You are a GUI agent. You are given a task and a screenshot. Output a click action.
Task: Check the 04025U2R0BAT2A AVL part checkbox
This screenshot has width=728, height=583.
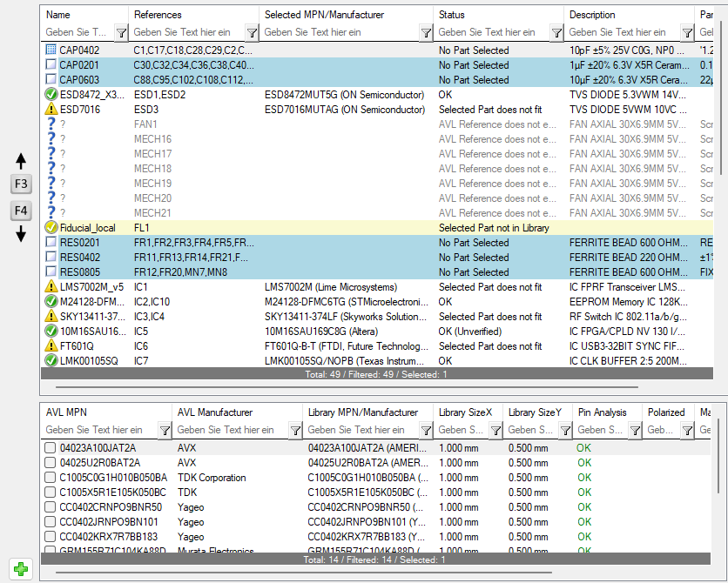(x=50, y=463)
